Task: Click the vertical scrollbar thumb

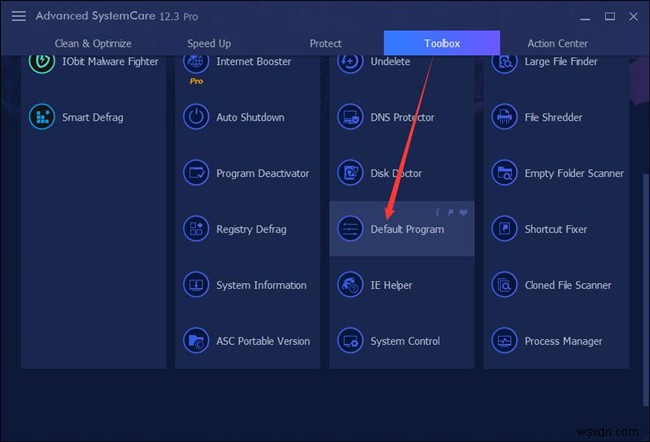Action: click(645, 290)
